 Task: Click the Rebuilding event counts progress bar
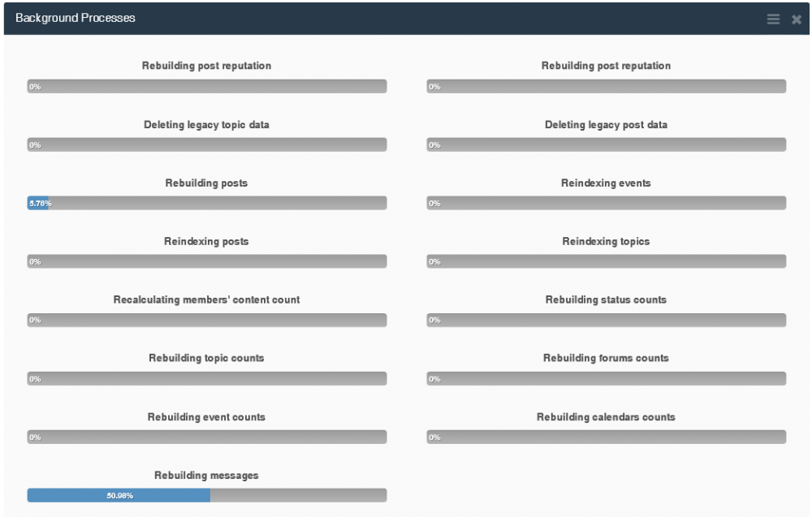[207, 437]
